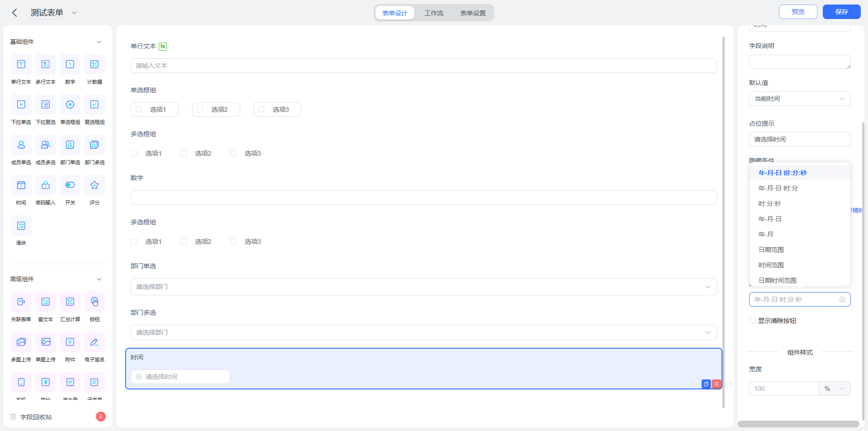This screenshot has height=431, width=868.
Task: Add a 部门单选 component icon
Action: (x=70, y=145)
